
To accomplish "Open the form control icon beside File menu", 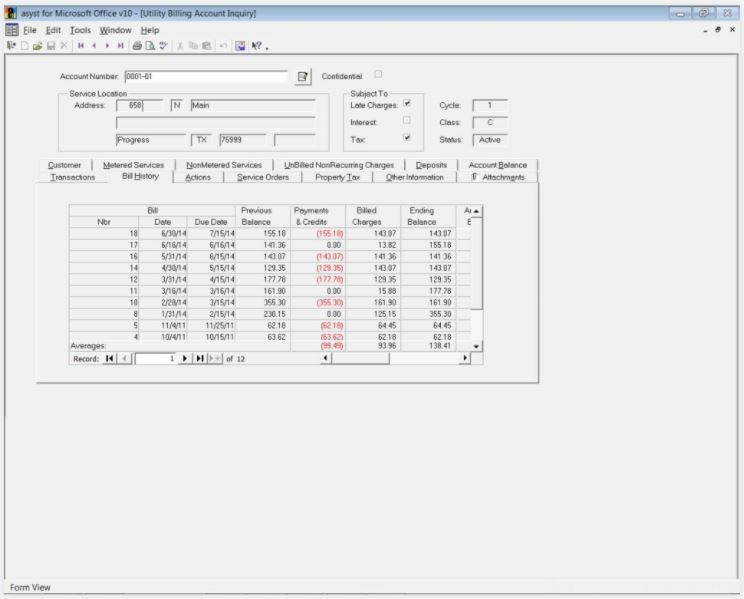I will (12, 30).
